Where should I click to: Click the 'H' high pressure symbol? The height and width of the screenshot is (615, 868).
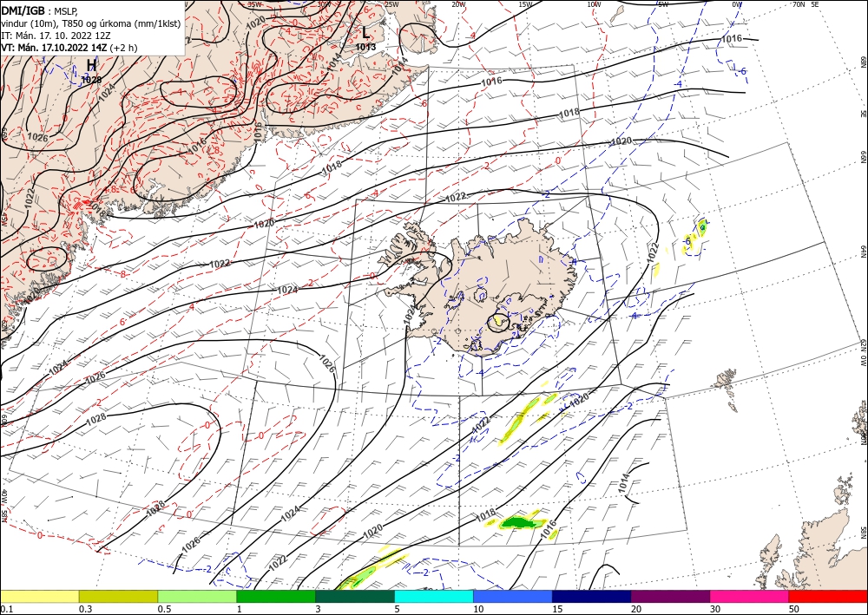tap(91, 66)
